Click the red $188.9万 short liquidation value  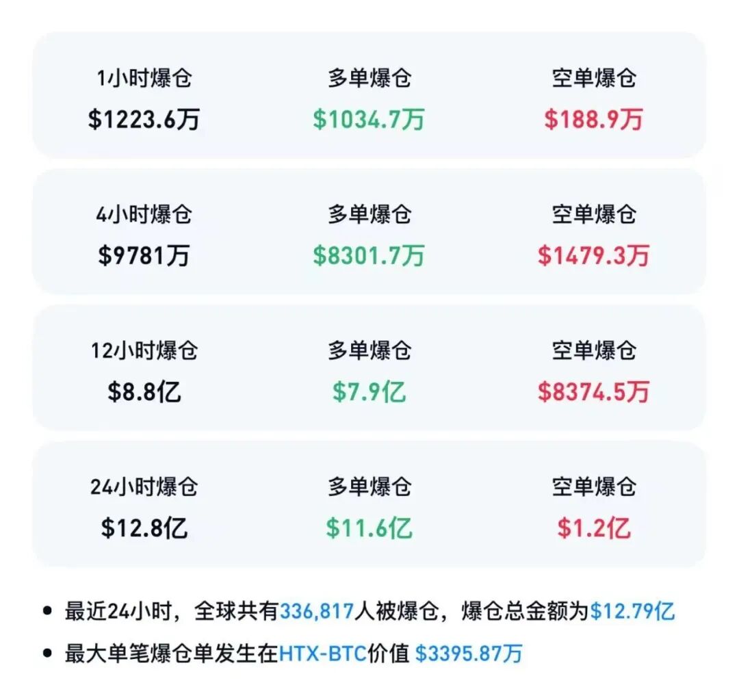[593, 119]
